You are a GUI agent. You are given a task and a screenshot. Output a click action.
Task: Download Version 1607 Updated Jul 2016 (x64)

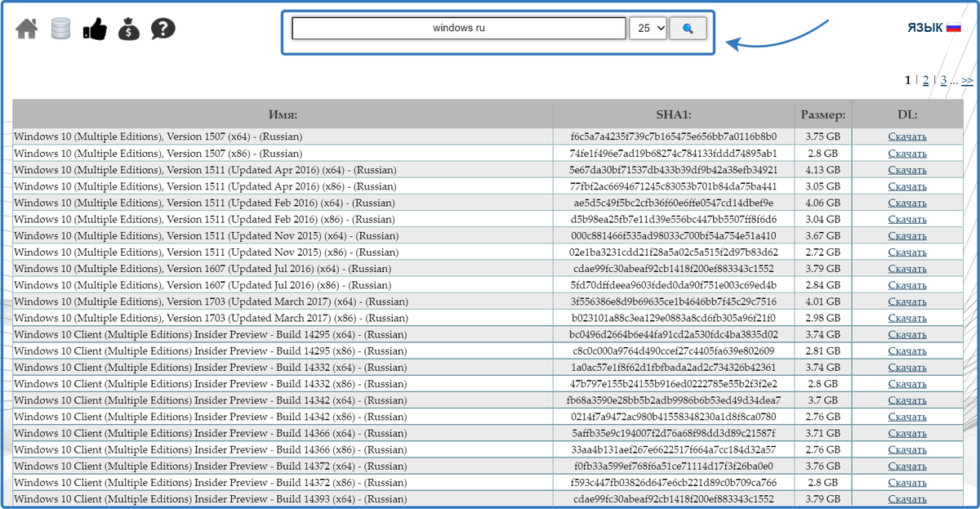[907, 269]
